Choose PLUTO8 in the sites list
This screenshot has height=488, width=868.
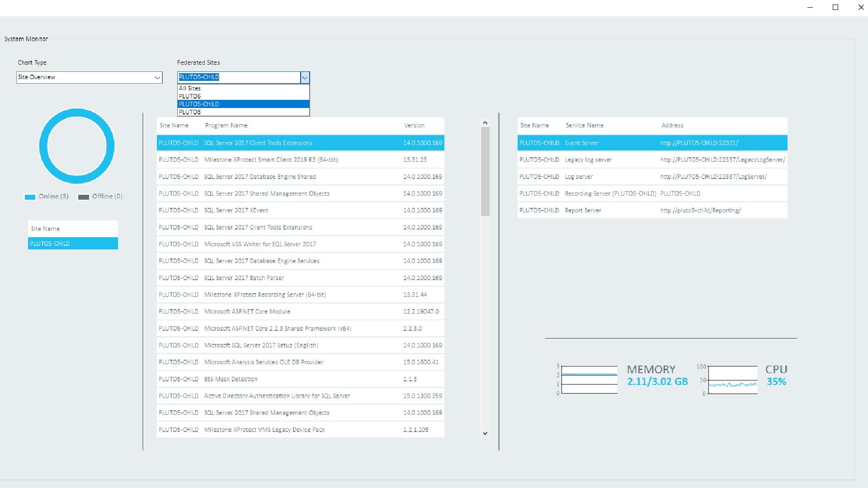coord(243,112)
